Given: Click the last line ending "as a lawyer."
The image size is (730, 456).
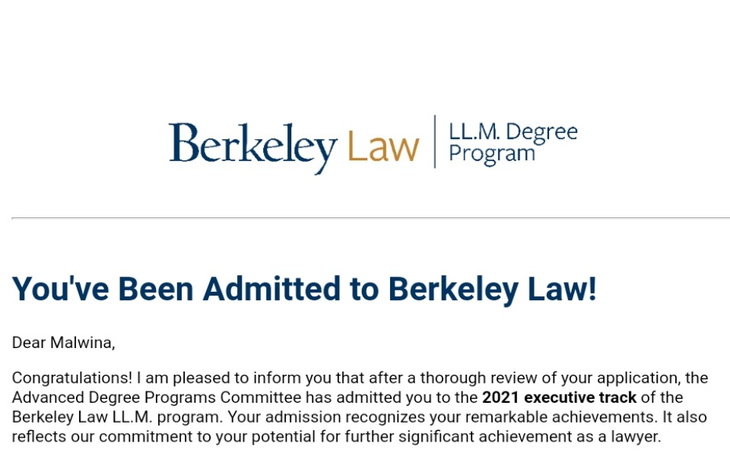Looking at the screenshot, I should [336, 437].
